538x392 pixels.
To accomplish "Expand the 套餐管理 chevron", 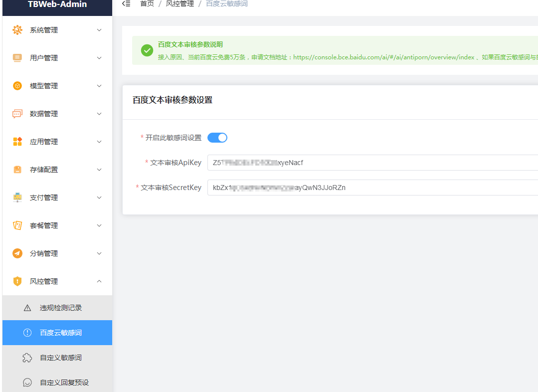I will click(99, 225).
